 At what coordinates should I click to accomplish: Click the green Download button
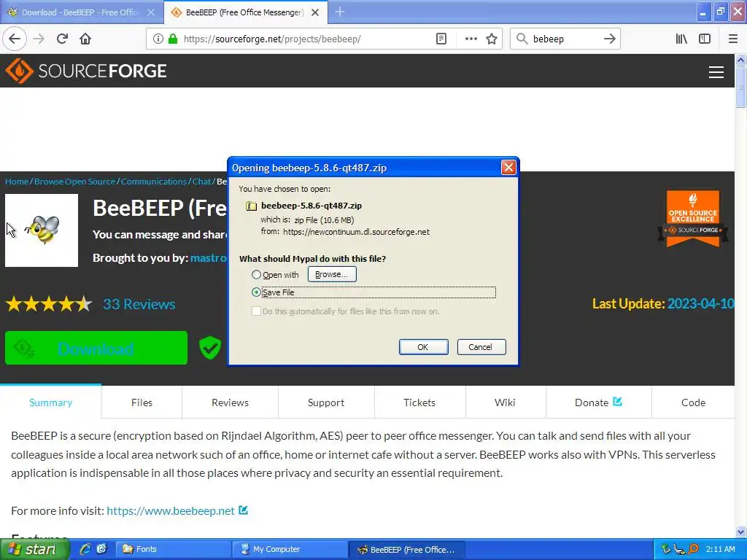96,348
